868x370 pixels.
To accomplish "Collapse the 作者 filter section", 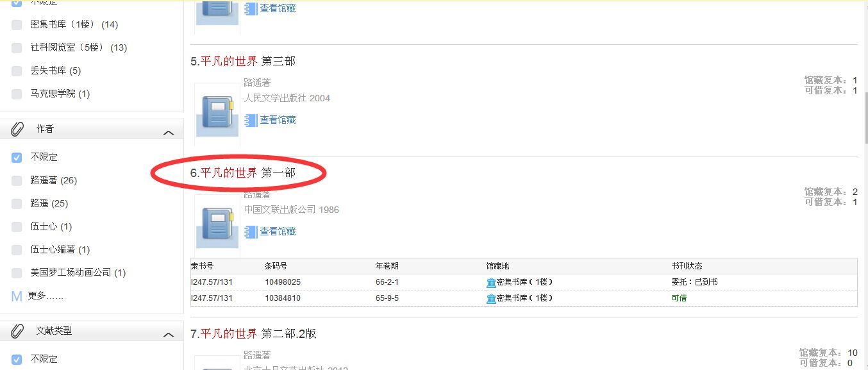I will [169, 133].
